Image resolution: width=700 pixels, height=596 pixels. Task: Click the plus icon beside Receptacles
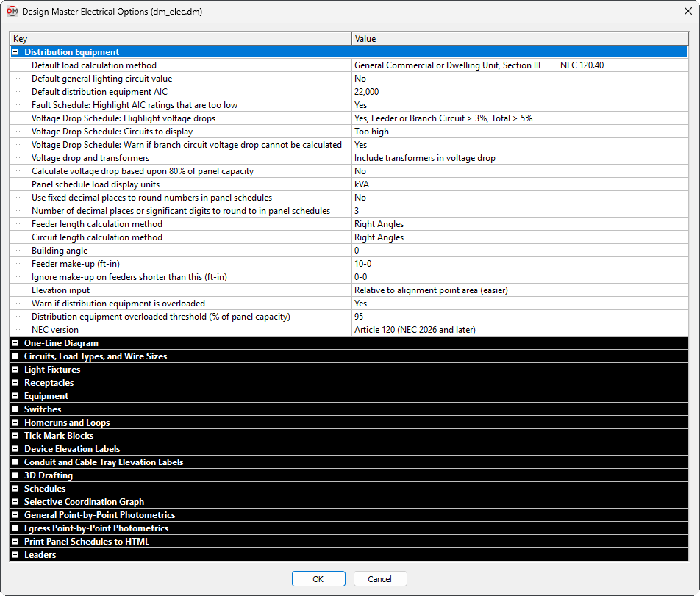15,383
